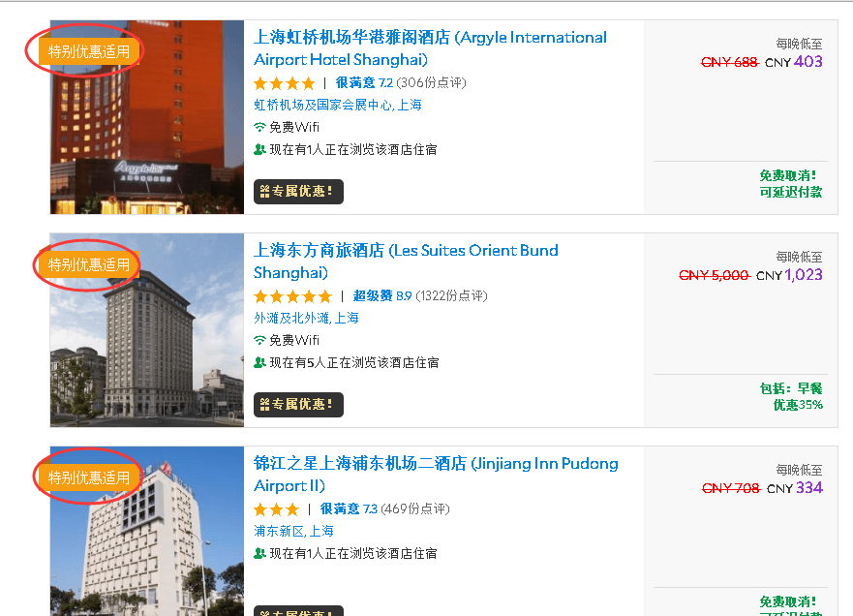
Task: Click the CNY 403 price
Action: pyautogui.click(x=793, y=62)
